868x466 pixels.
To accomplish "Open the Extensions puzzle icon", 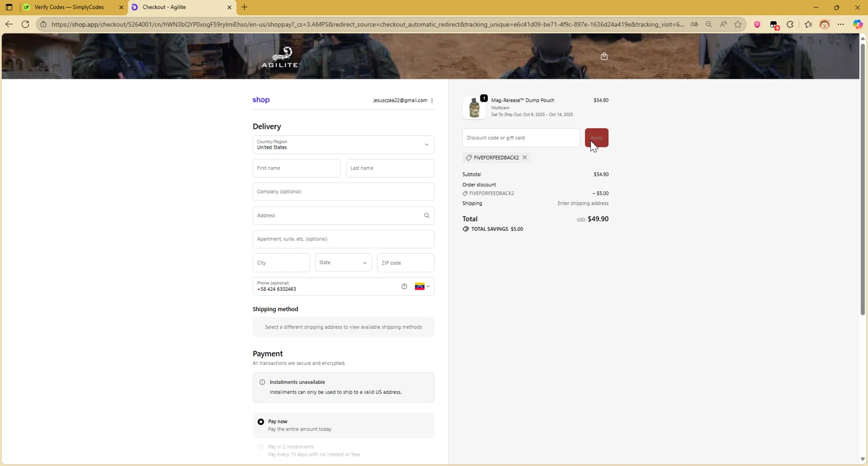I will [x=790, y=24].
